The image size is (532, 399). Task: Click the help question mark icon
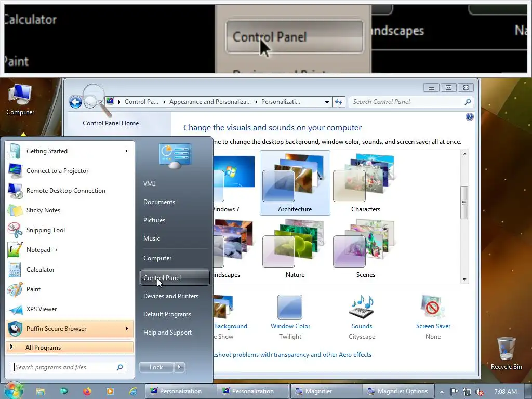tap(470, 117)
